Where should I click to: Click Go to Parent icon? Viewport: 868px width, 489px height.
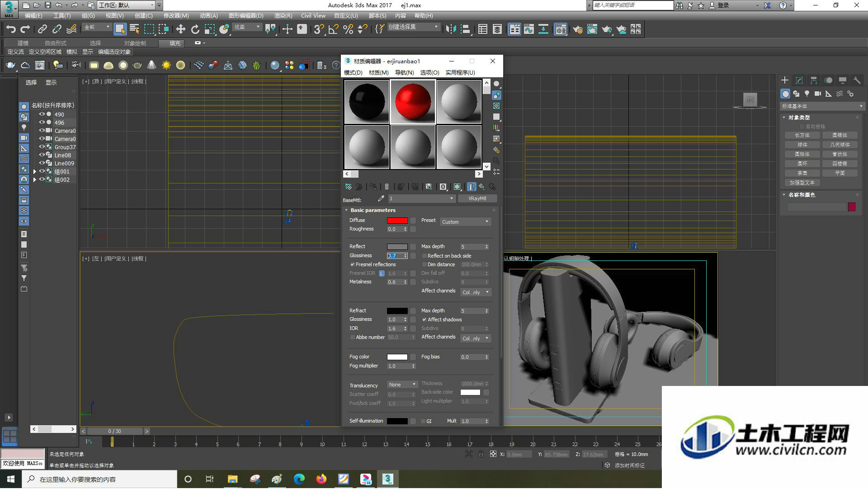click(x=482, y=187)
